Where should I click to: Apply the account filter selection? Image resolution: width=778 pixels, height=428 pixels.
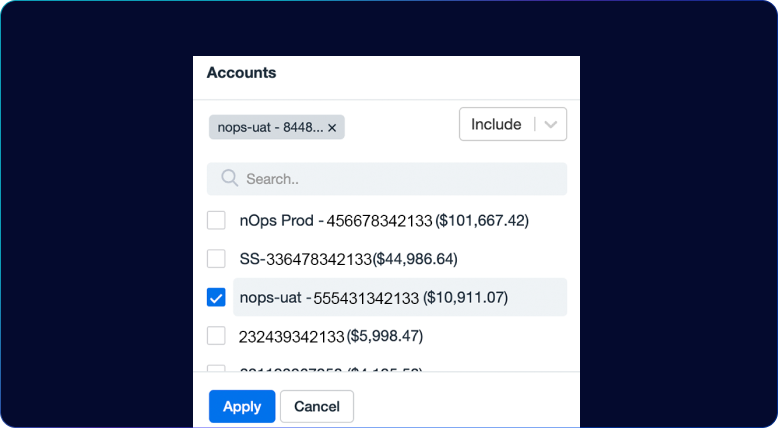point(242,406)
